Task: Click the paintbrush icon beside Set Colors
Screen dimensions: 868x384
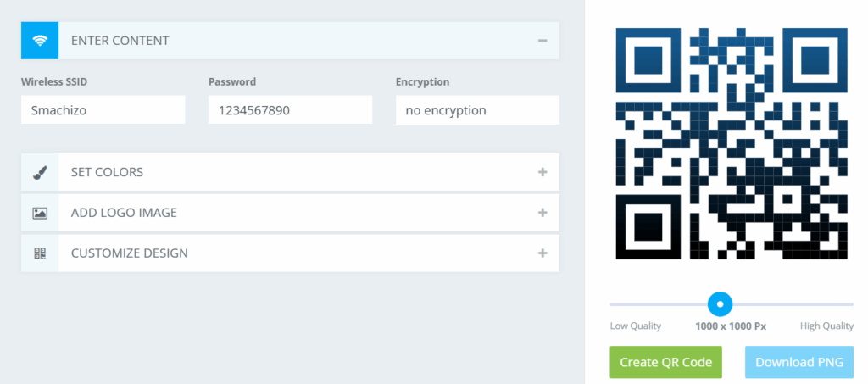Action: 40,172
